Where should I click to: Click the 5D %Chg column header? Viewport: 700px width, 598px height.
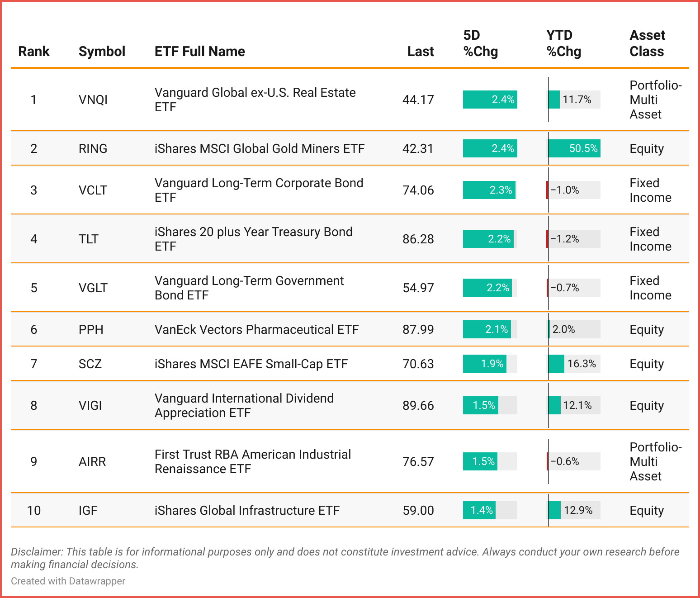click(480, 43)
